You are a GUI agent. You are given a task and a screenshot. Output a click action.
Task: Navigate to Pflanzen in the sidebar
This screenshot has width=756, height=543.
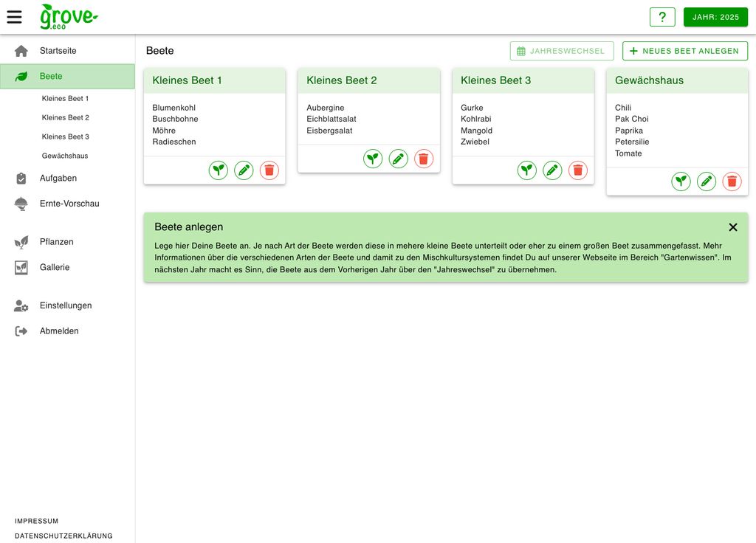click(x=57, y=241)
